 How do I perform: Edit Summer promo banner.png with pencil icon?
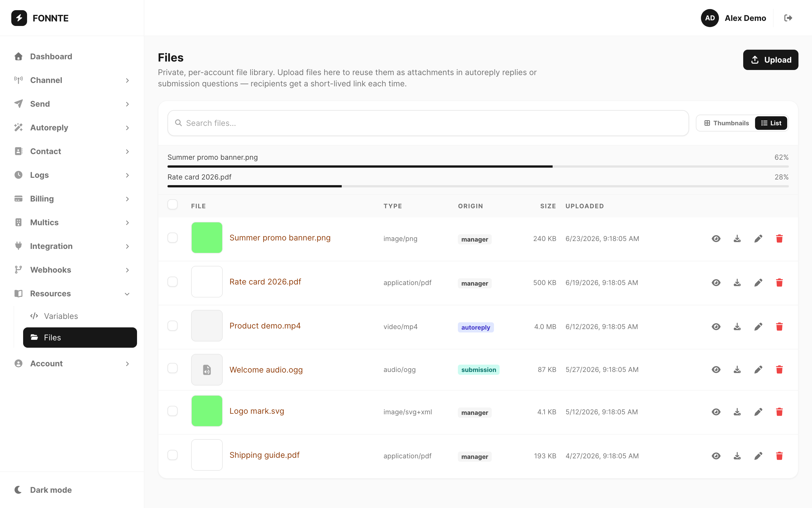tap(758, 238)
